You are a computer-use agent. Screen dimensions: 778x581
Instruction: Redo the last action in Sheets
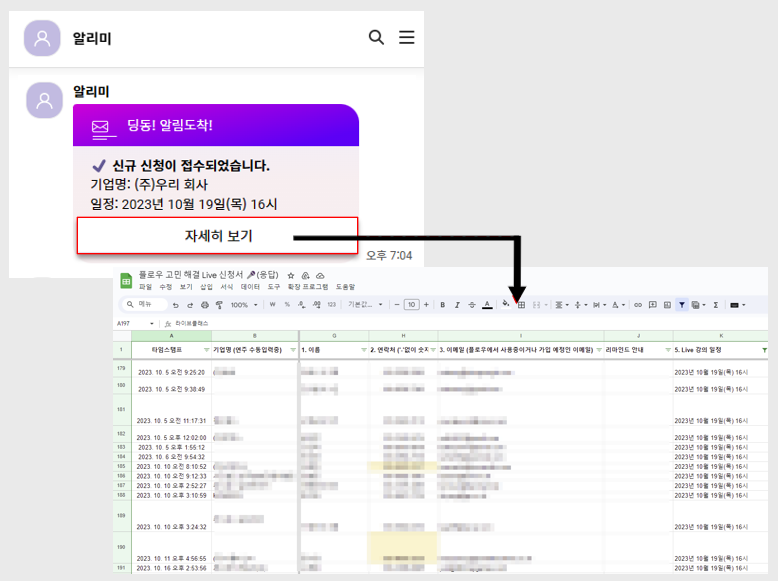tap(190, 305)
